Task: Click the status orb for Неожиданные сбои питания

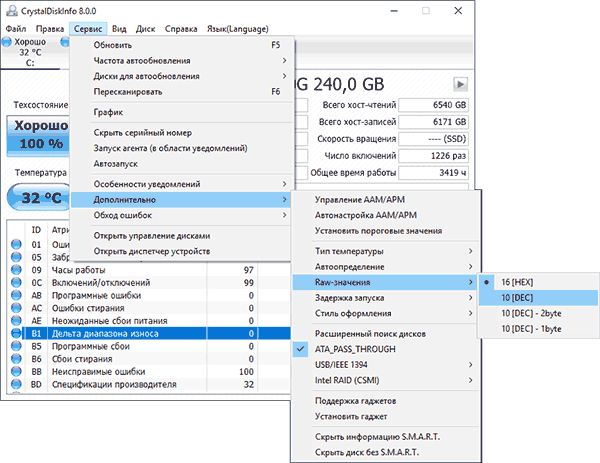Action: tap(16, 320)
